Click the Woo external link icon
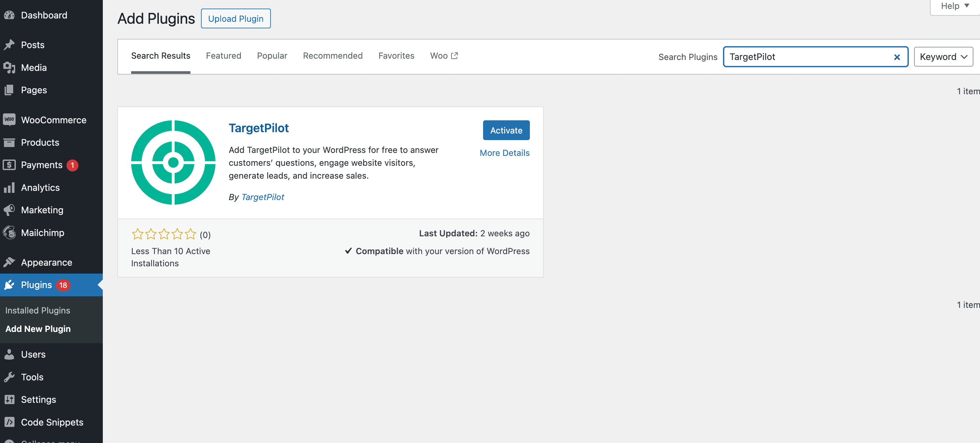 [454, 56]
